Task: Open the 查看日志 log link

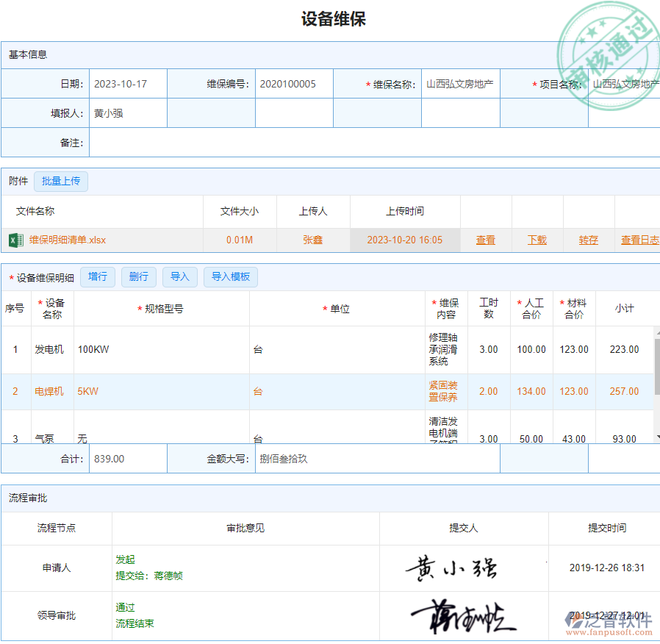Action: click(x=639, y=240)
